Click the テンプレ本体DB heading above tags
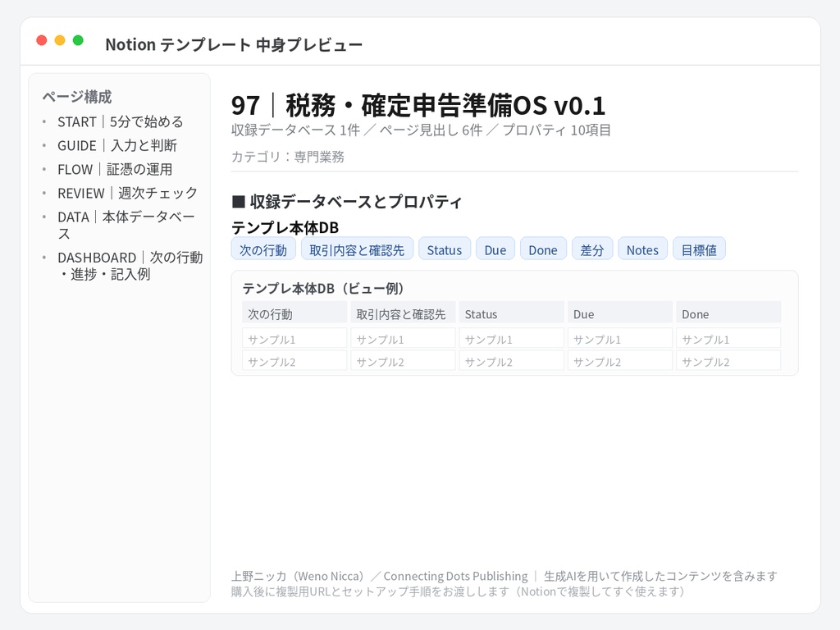Screen dimensions: 840x630 (x=285, y=228)
